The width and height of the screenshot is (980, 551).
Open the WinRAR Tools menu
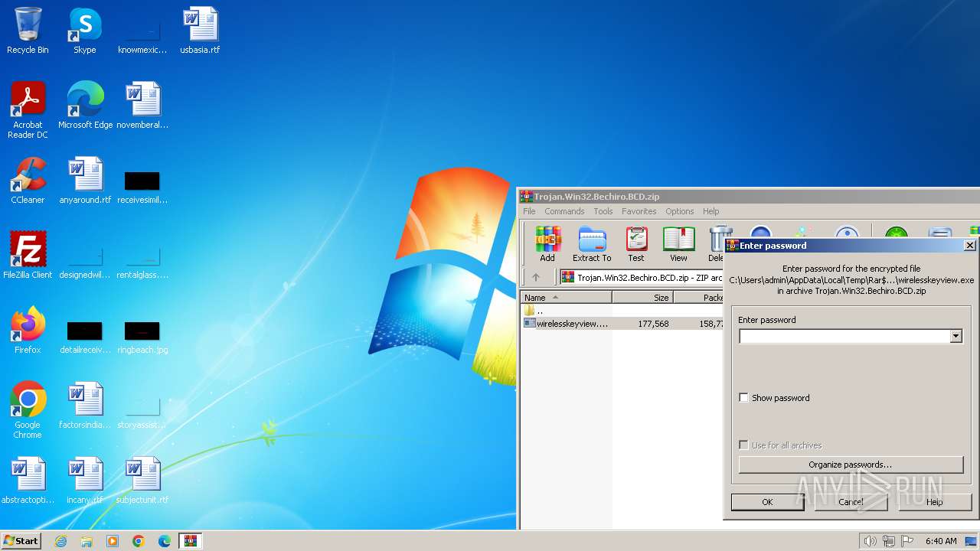(603, 211)
